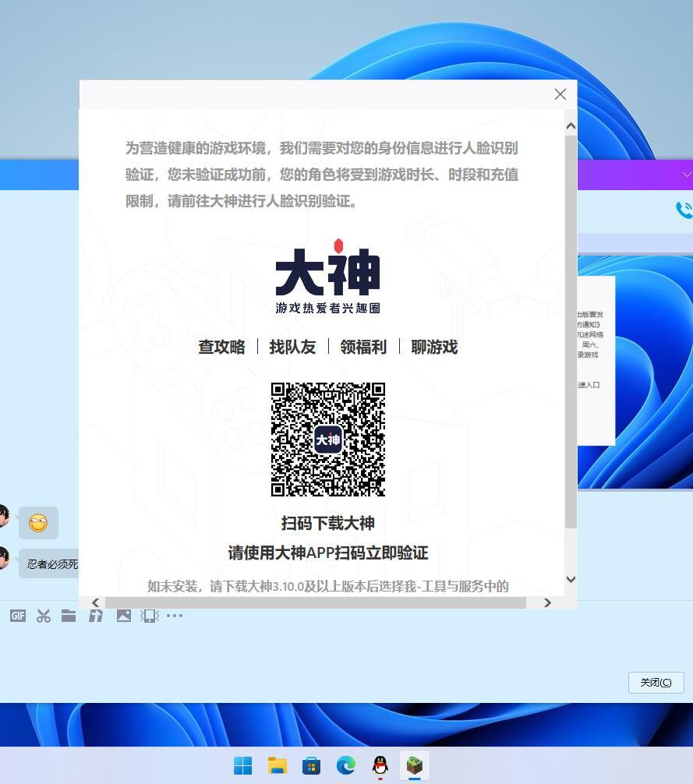Click the folder send-file icon in chat
693x784 pixels.
click(x=69, y=616)
